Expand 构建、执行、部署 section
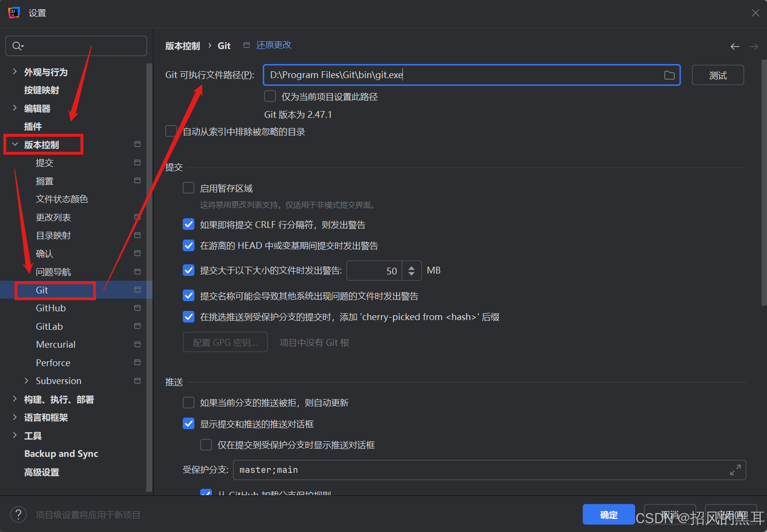This screenshot has width=767, height=532. 15,399
